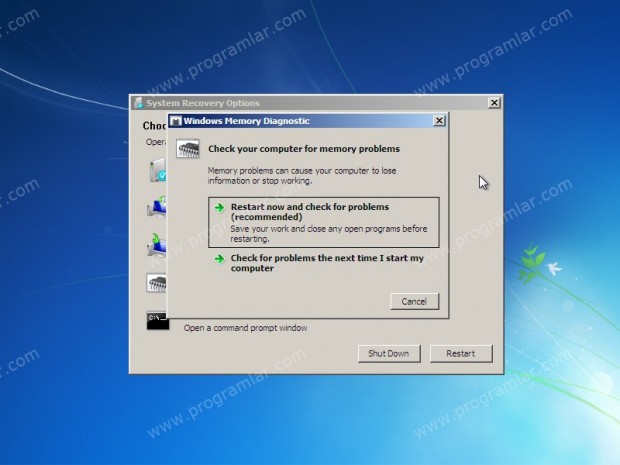Click memory chip icon beside Check your computer heading
The height and width of the screenshot is (465, 620).
click(x=188, y=149)
